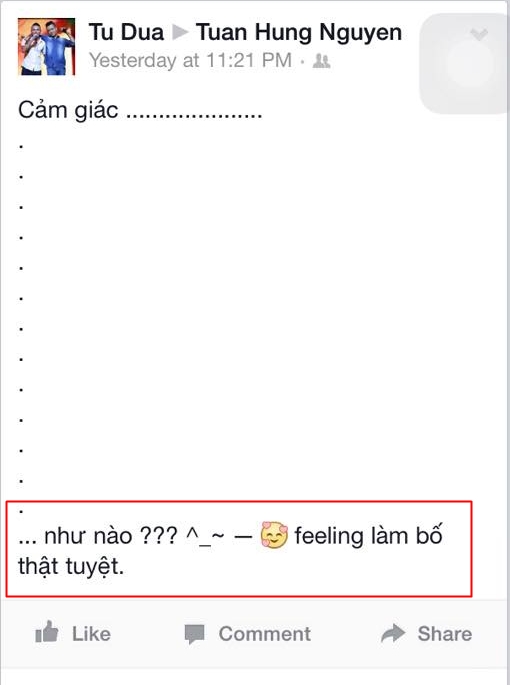Click the Comment label

pyautogui.click(x=265, y=634)
